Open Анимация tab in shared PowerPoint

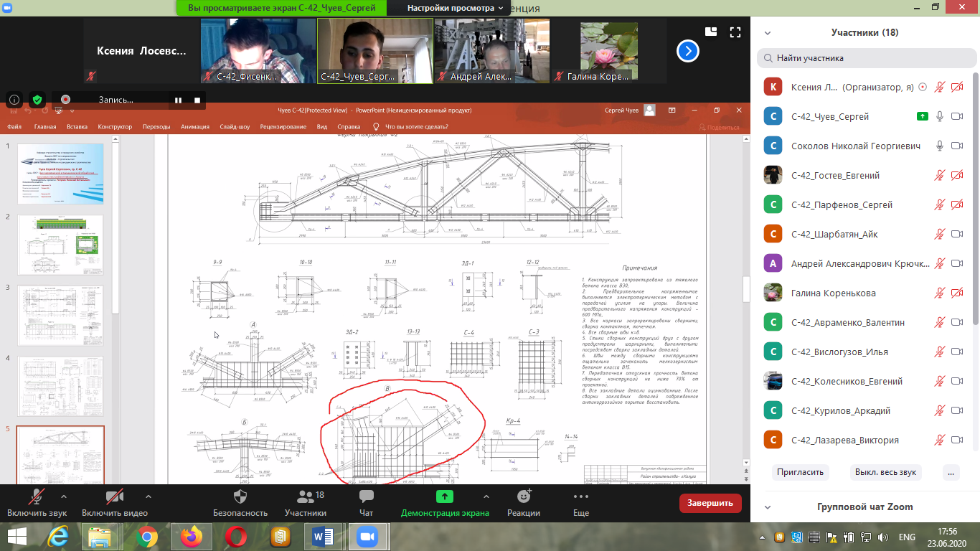195,127
